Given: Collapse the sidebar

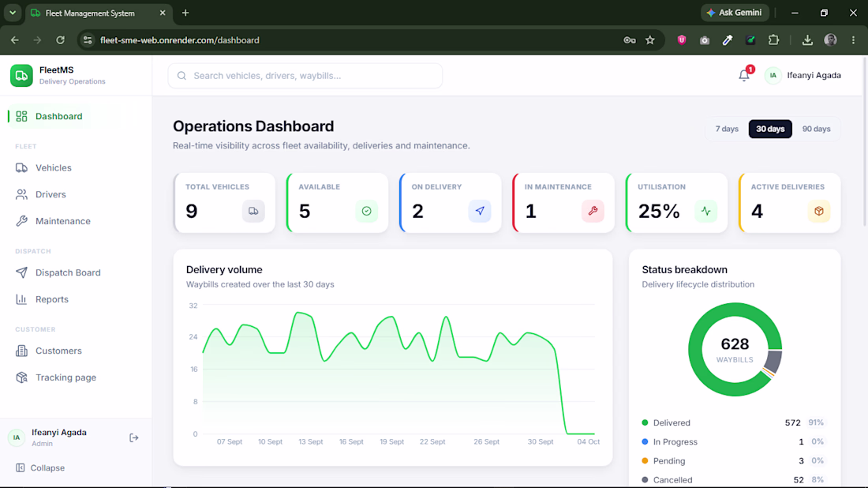Looking at the screenshot, I should click(40, 468).
